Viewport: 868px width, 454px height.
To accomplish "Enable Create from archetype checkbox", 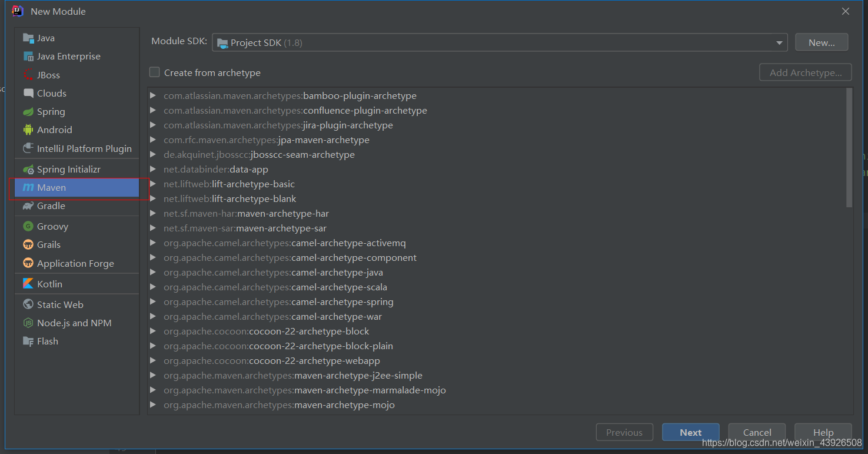I will tap(155, 72).
